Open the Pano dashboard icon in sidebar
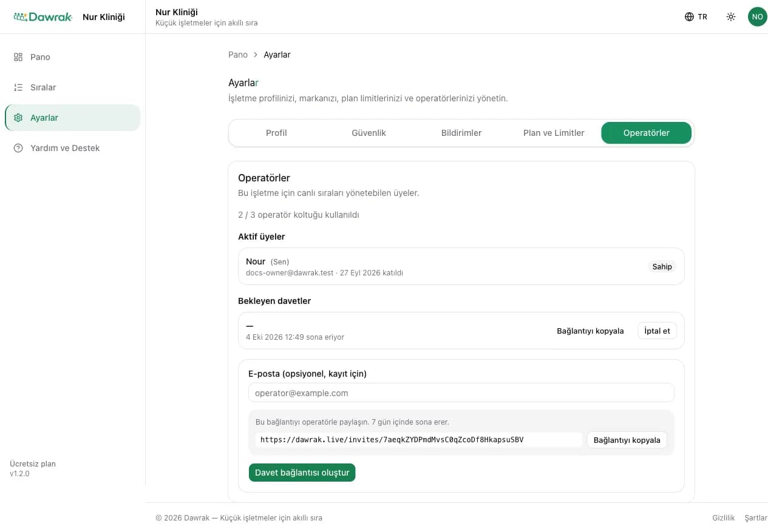 point(18,57)
